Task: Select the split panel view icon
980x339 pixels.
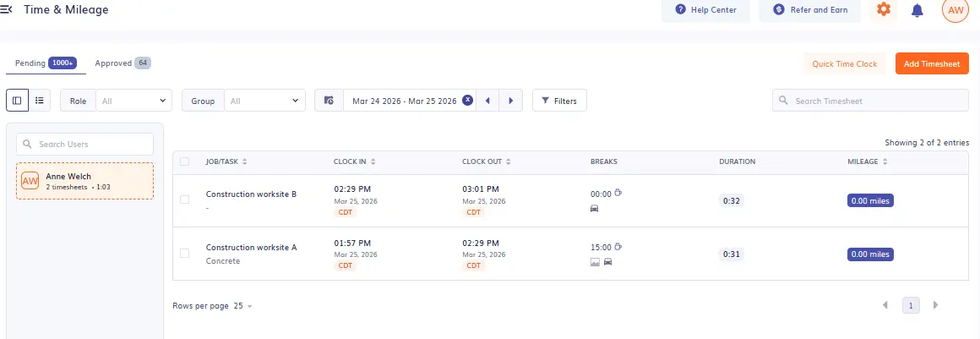Action: point(18,100)
